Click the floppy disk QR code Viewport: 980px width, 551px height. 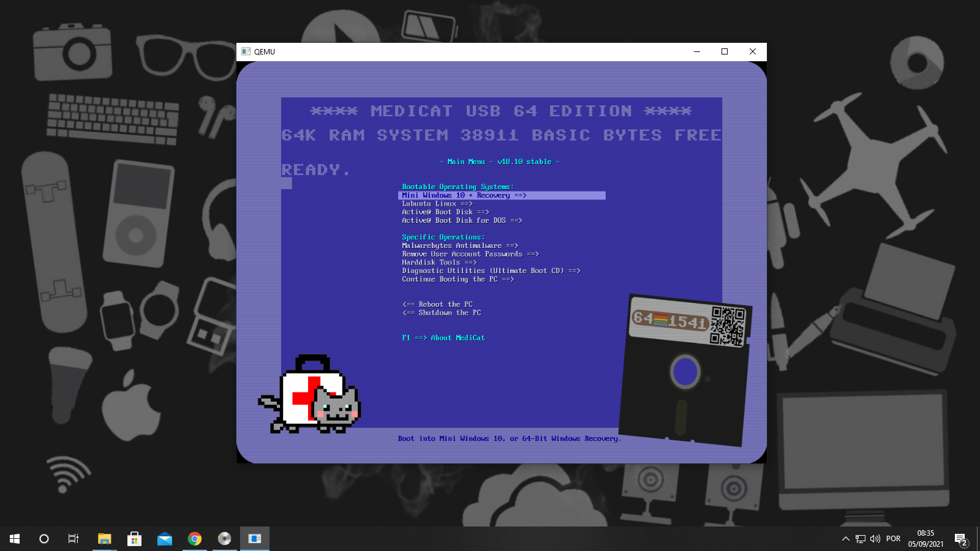pos(727,326)
